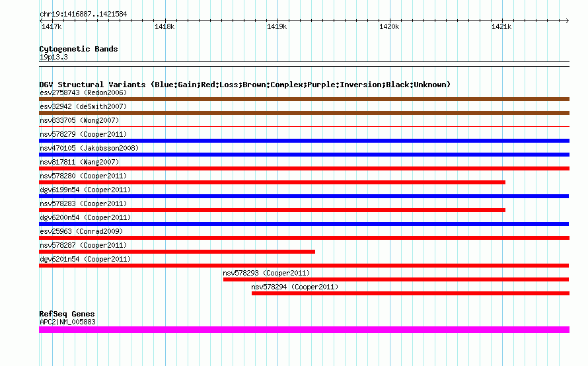Click the nsv578293 (Cooper2011) label

pos(266,273)
